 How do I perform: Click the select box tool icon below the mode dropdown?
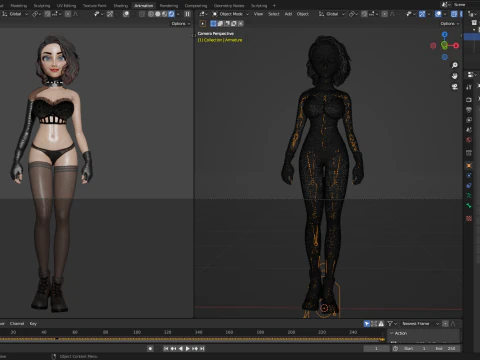click(x=203, y=24)
